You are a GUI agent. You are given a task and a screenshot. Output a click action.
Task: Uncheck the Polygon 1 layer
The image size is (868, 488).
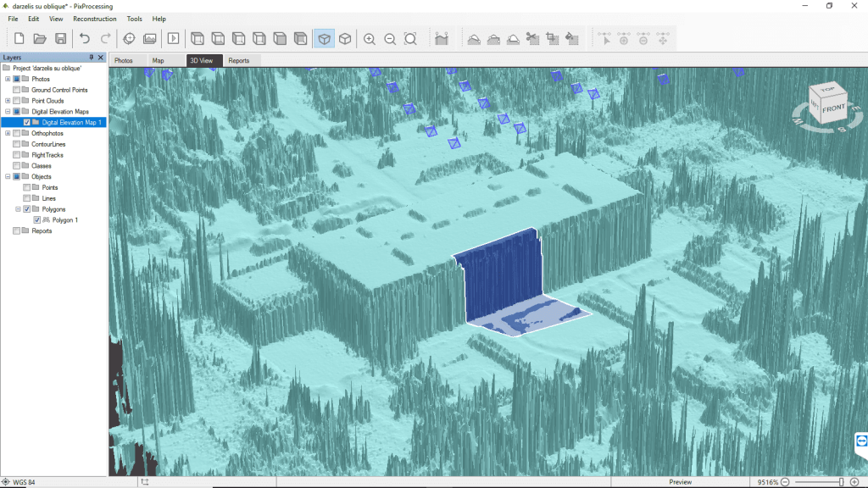tap(36, 219)
